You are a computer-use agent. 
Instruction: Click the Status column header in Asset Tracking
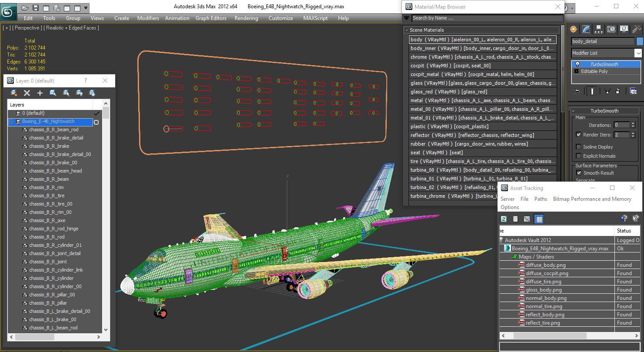tap(627, 231)
